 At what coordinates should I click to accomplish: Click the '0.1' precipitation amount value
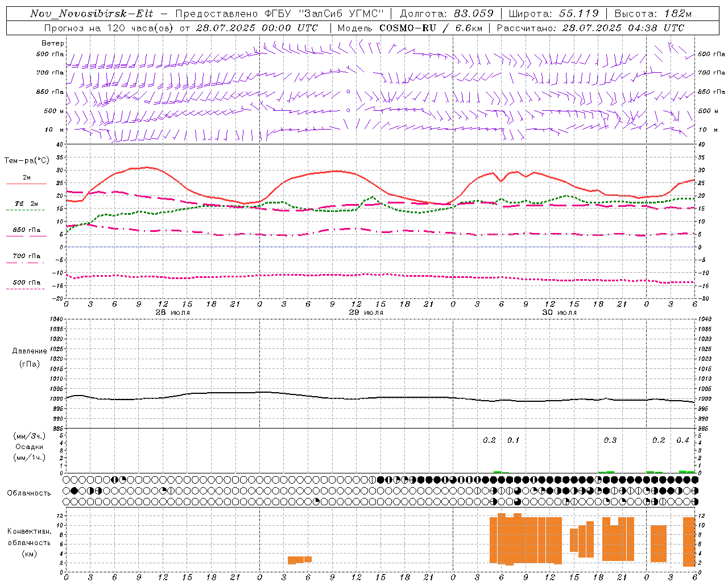click(514, 440)
